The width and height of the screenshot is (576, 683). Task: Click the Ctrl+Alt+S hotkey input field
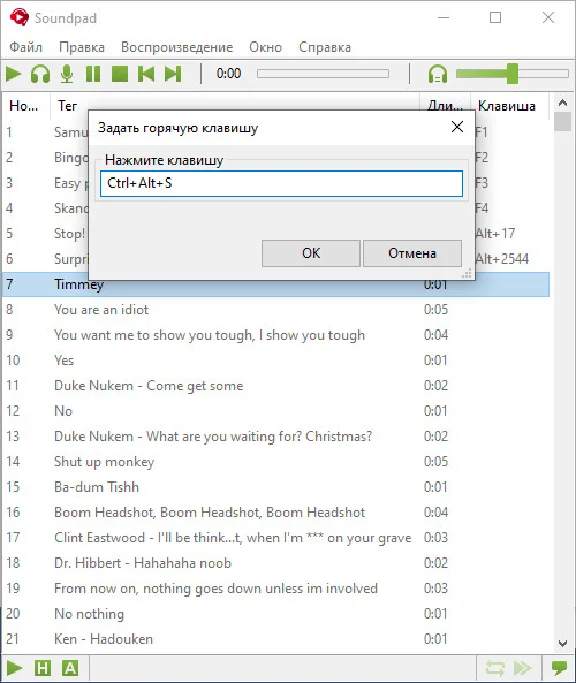281,183
